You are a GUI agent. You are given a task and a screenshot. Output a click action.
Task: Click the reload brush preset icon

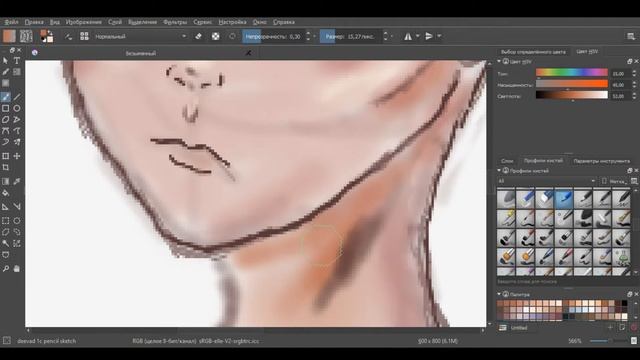(232, 36)
